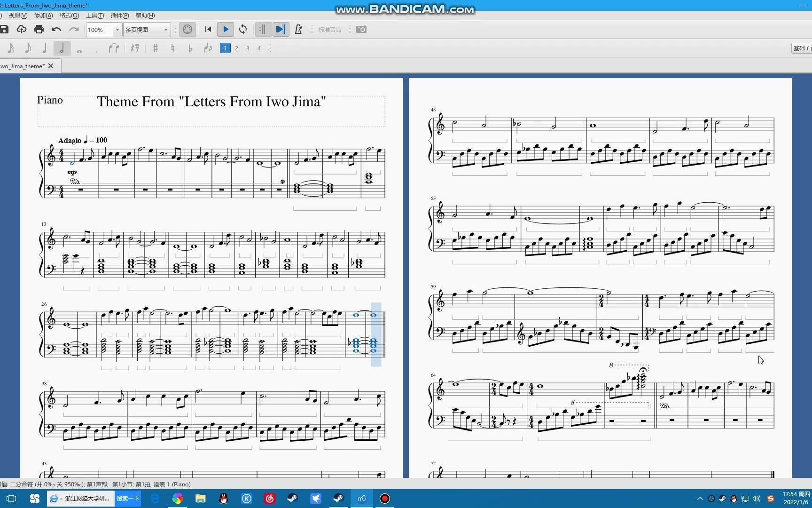Toggle pan score during playback
The height and width of the screenshot is (508, 812).
pos(281,29)
